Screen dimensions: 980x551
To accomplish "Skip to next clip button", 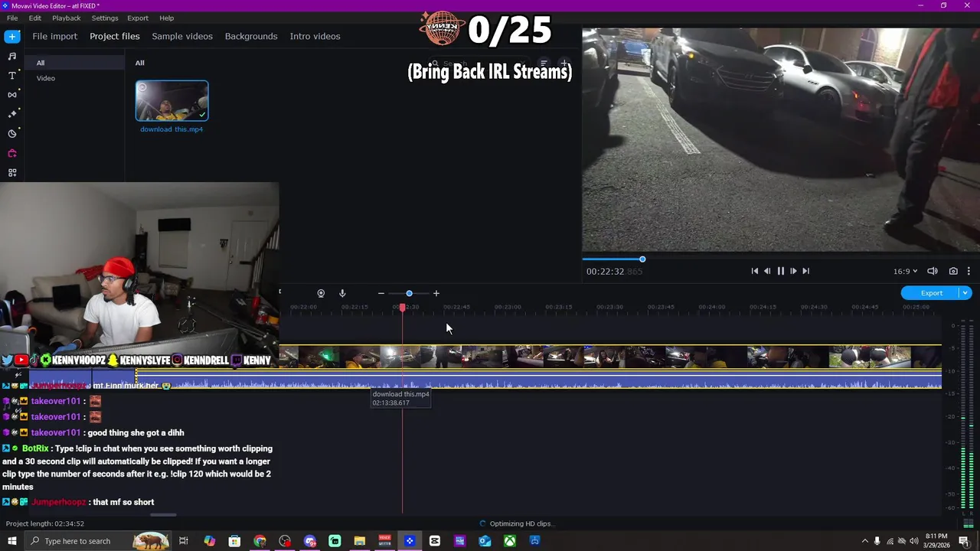I will pyautogui.click(x=805, y=271).
